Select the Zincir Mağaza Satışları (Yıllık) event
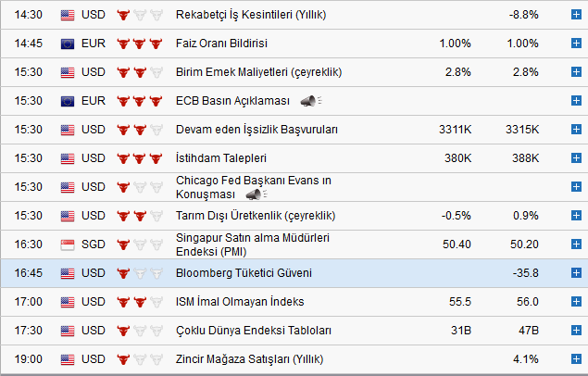Screen dimensions: 588x376 click(x=255, y=359)
